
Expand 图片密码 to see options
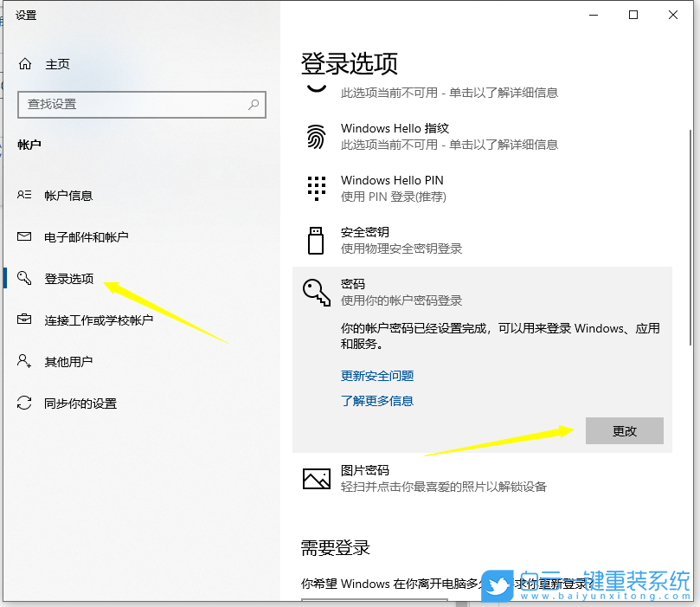(x=433, y=478)
